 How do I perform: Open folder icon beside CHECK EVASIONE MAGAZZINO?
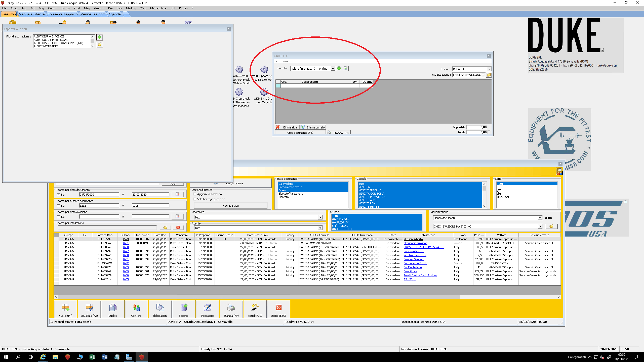click(551, 227)
